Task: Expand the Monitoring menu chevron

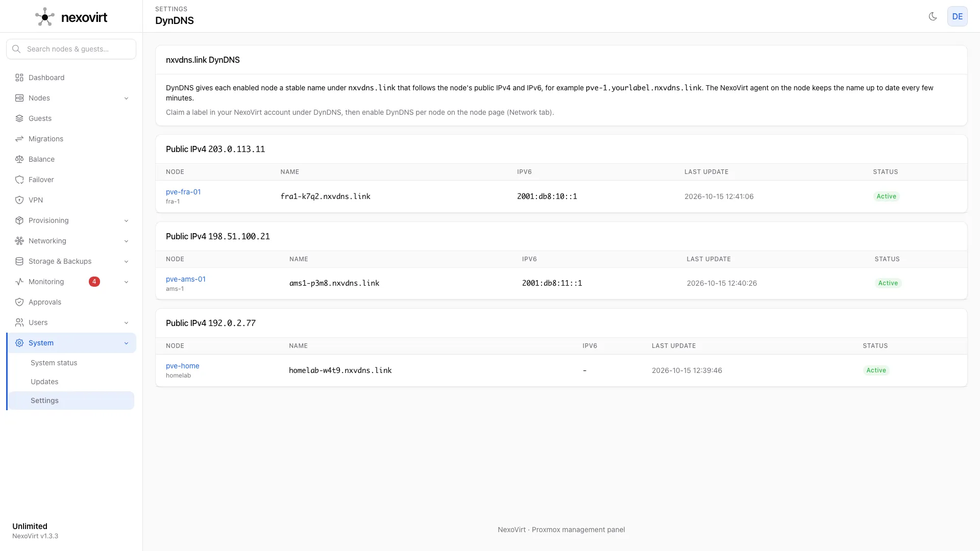Action: [126, 282]
